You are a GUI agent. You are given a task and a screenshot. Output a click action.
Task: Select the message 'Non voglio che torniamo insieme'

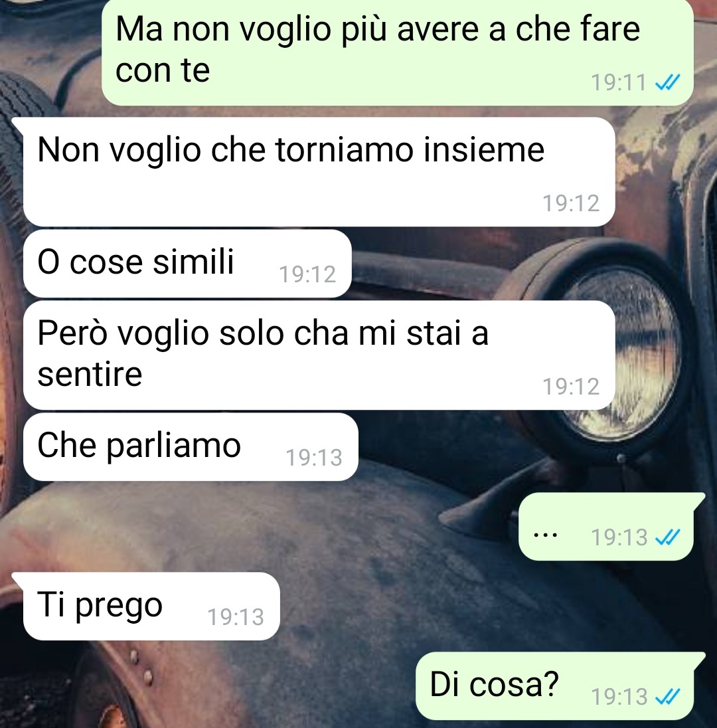[x=319, y=172]
